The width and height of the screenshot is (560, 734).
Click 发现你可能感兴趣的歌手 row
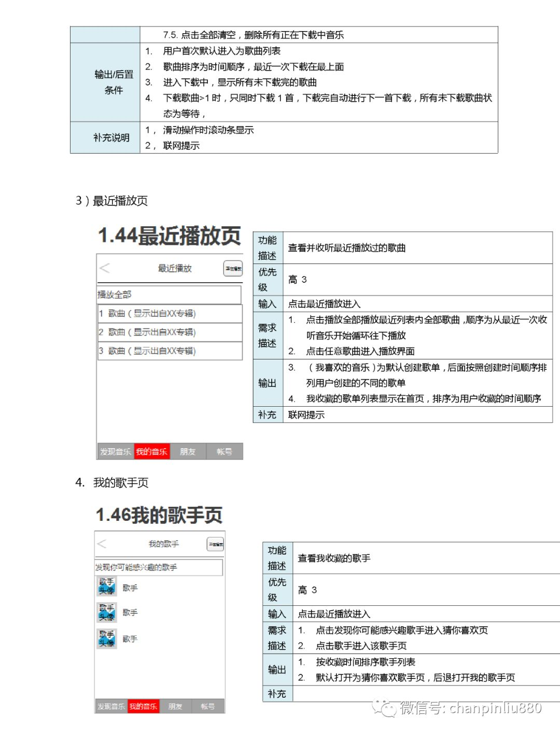[x=159, y=567]
